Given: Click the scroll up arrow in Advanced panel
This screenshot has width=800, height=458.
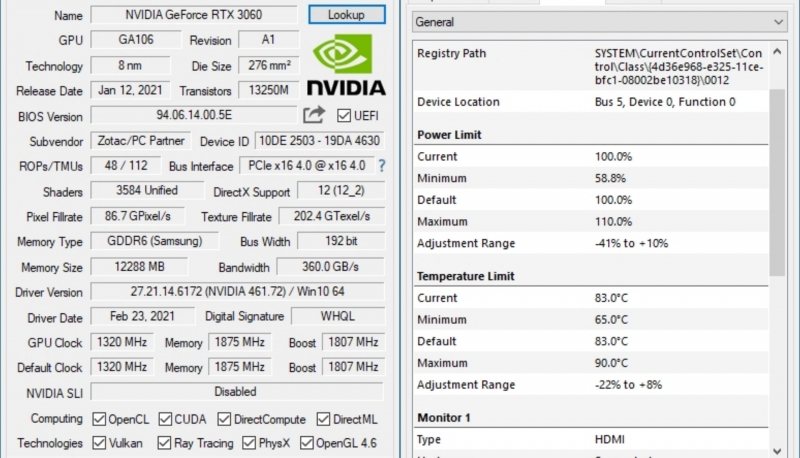Looking at the screenshot, I should tap(777, 52).
